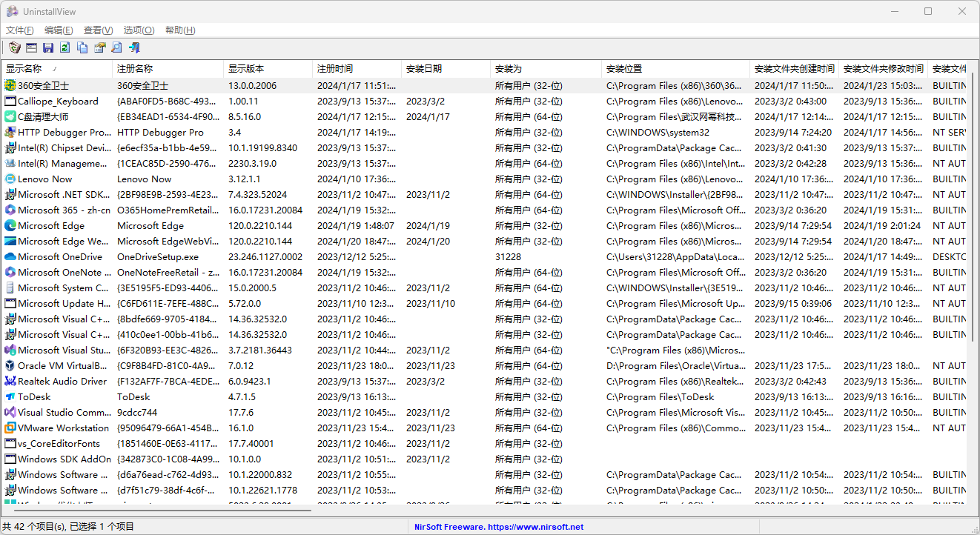Click the Microsoft 365 - zh-cn icon
Screen dimensions: 980x535
(10, 210)
